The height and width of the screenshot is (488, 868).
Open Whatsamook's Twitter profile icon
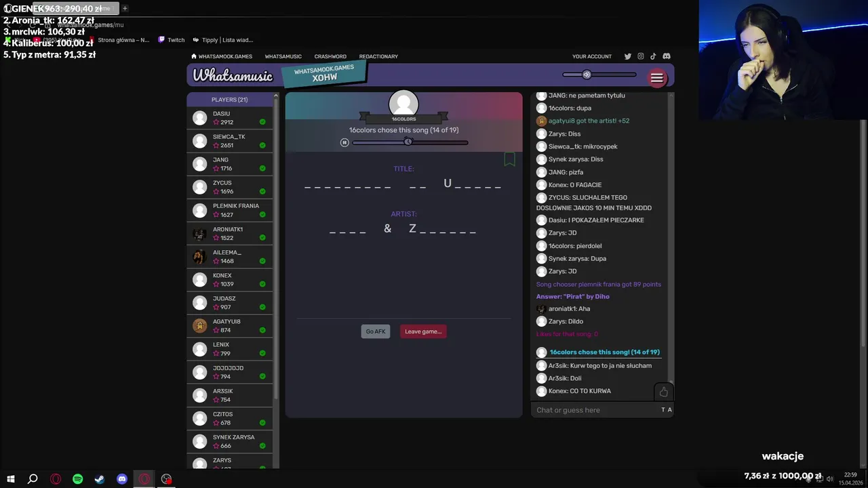[x=627, y=56]
